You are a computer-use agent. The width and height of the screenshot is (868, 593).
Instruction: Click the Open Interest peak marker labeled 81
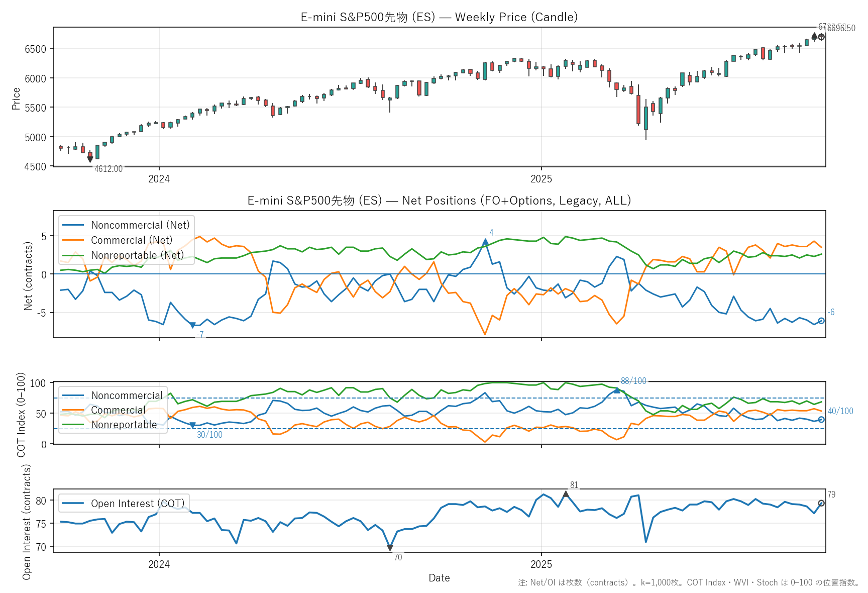(566, 495)
